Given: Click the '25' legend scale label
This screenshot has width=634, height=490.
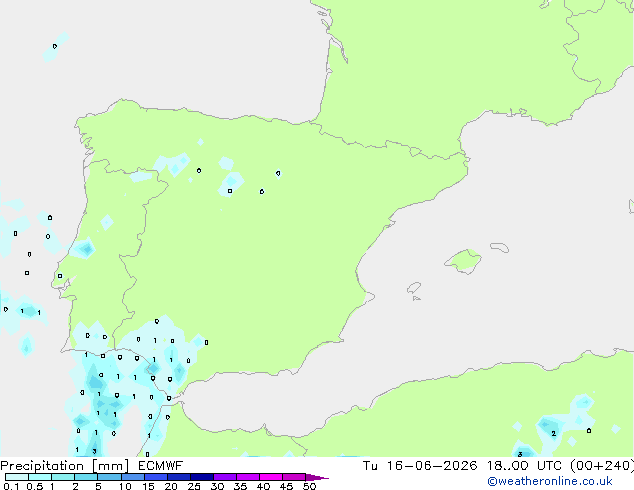Looking at the screenshot, I should click(194, 486).
